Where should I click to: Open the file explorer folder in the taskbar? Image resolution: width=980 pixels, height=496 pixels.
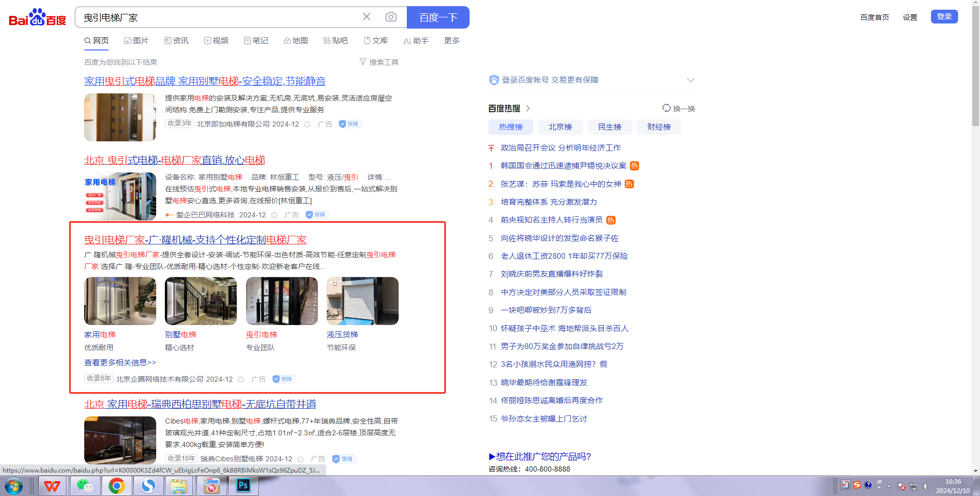(179, 486)
